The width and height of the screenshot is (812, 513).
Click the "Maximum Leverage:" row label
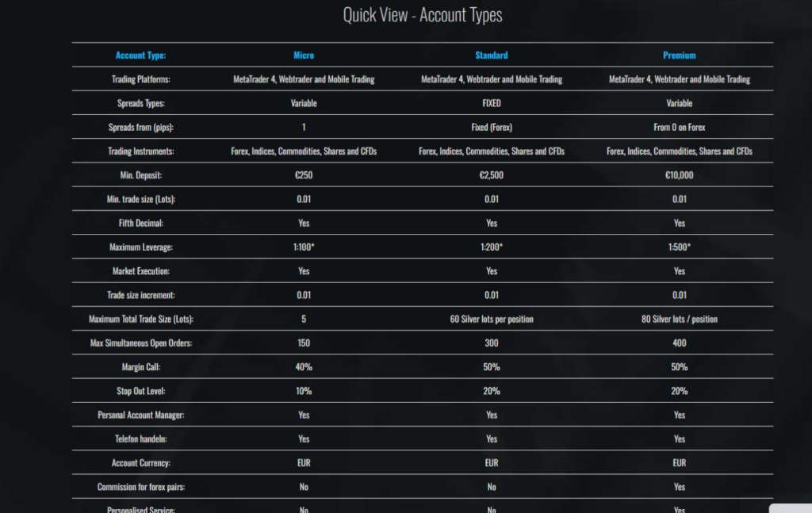click(141, 247)
